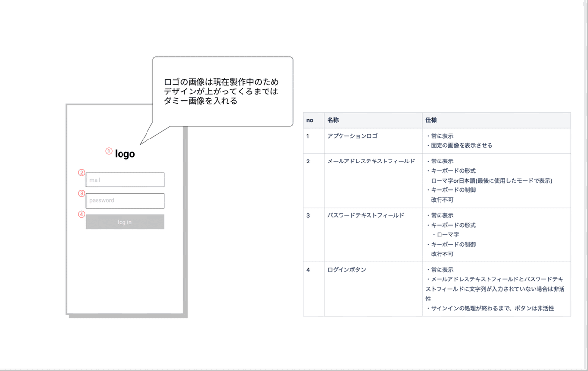Select the "ログインボタン" table cell
Viewport: 588px width, 371px height.
point(346,269)
